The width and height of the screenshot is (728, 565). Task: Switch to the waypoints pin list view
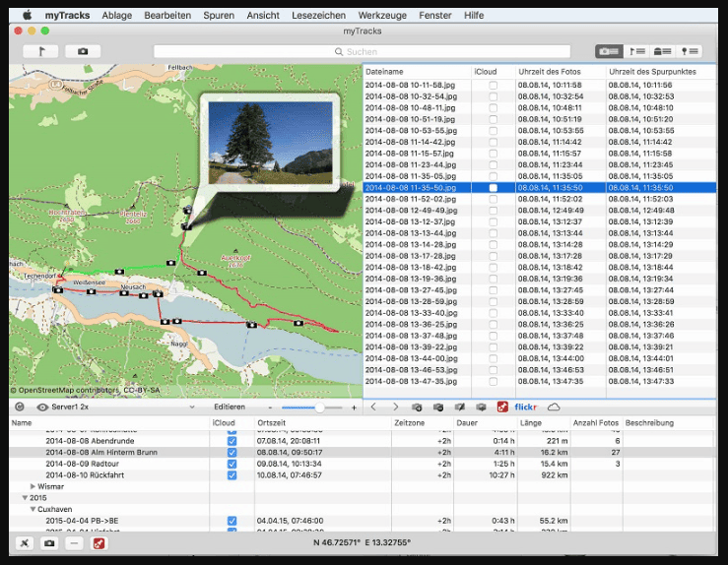coord(689,51)
